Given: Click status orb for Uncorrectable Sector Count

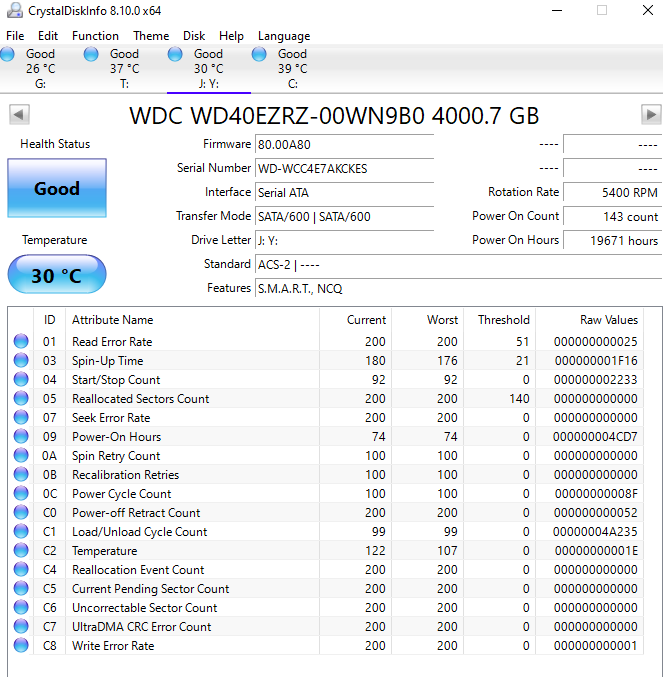Looking at the screenshot, I should 21,607.
